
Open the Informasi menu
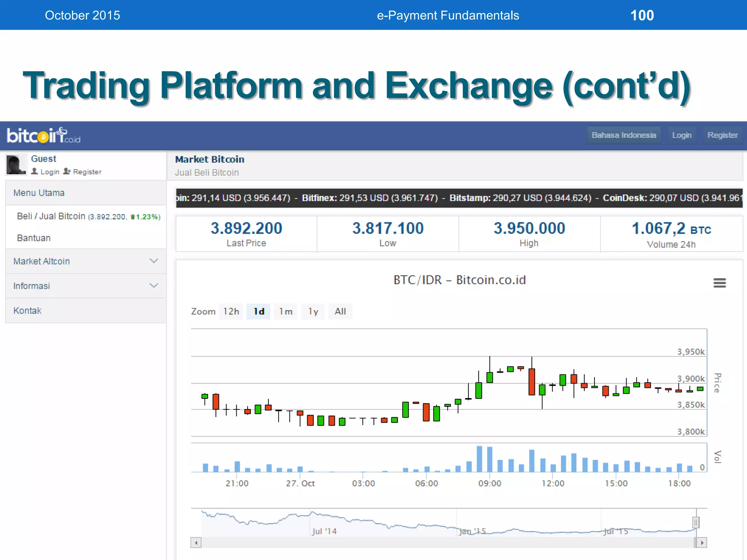tap(86, 286)
